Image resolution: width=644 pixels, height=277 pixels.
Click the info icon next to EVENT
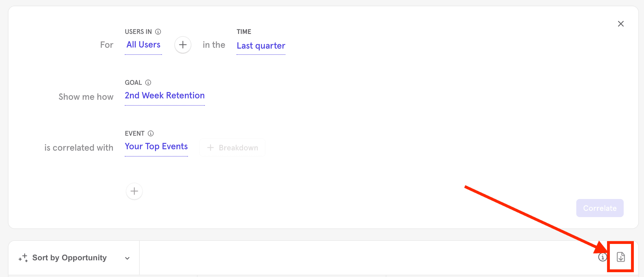[x=151, y=133]
